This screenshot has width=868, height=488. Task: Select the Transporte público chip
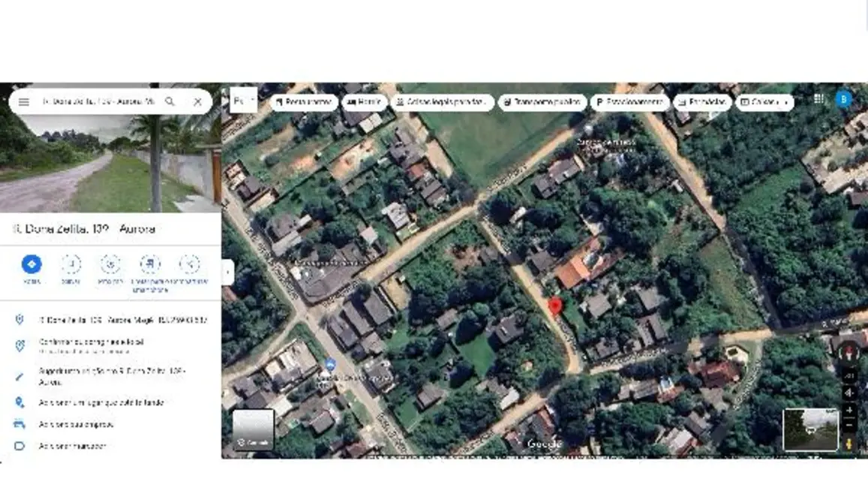click(542, 101)
